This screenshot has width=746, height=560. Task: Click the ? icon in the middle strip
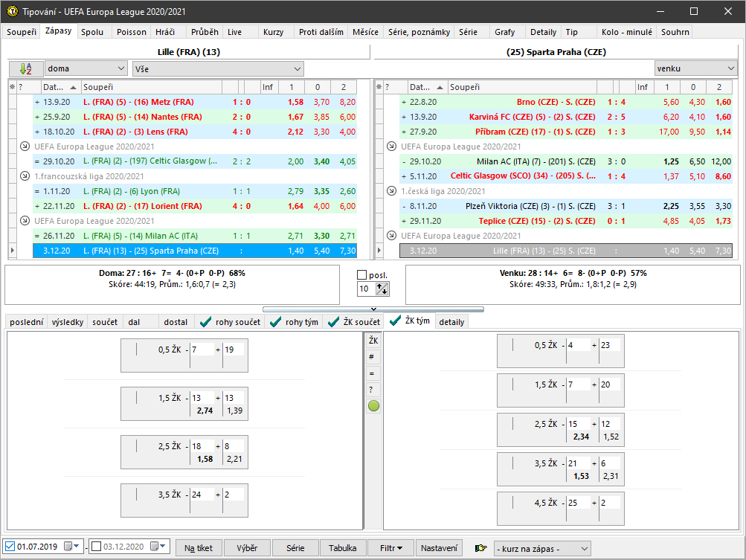pyautogui.click(x=373, y=390)
